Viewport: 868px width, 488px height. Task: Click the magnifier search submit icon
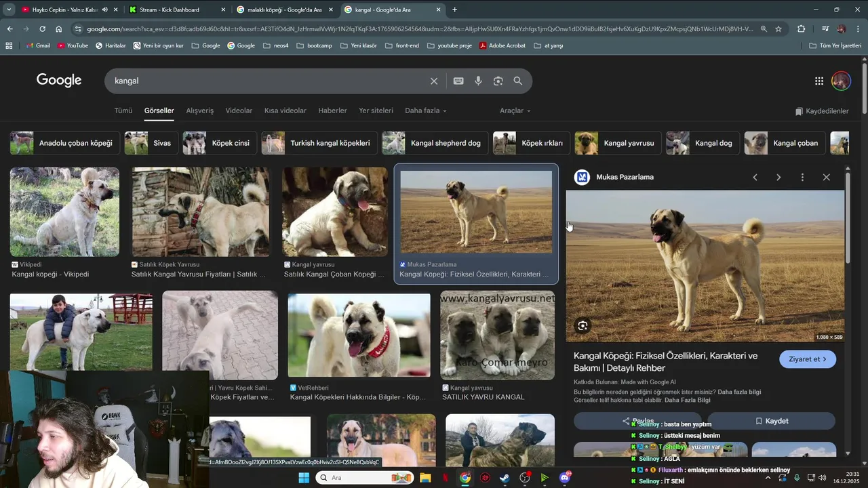click(x=518, y=81)
